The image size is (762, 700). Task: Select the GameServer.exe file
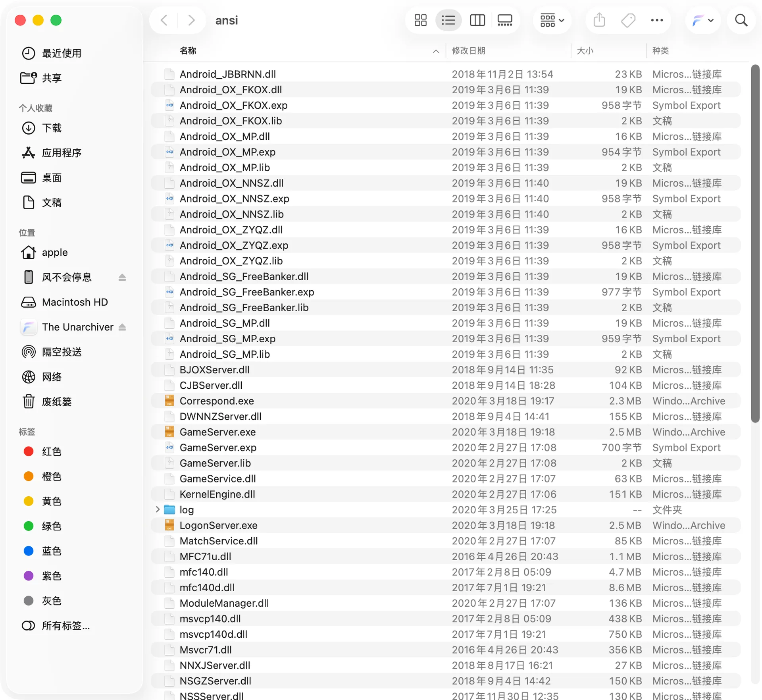point(446,432)
